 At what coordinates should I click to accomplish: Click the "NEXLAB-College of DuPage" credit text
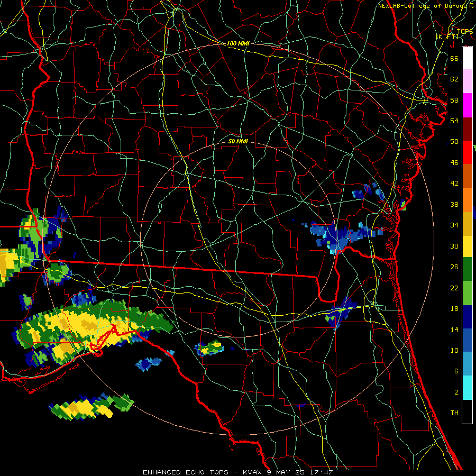point(423,6)
